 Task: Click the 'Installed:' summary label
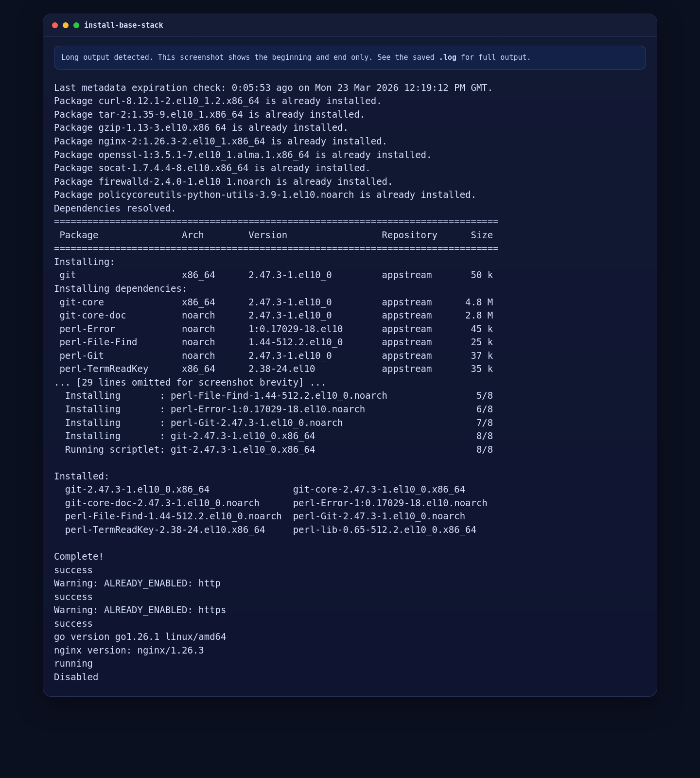pos(82,477)
